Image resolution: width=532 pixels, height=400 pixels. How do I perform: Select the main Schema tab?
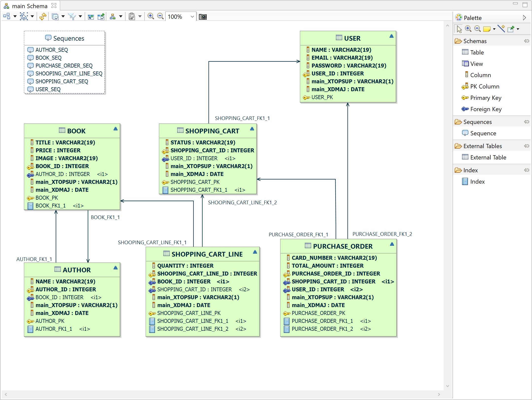(30, 6)
